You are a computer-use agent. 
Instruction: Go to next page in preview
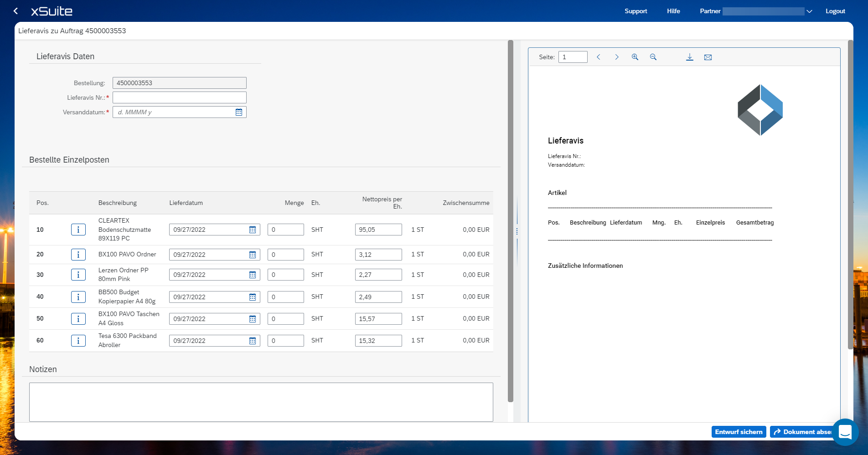pos(616,57)
